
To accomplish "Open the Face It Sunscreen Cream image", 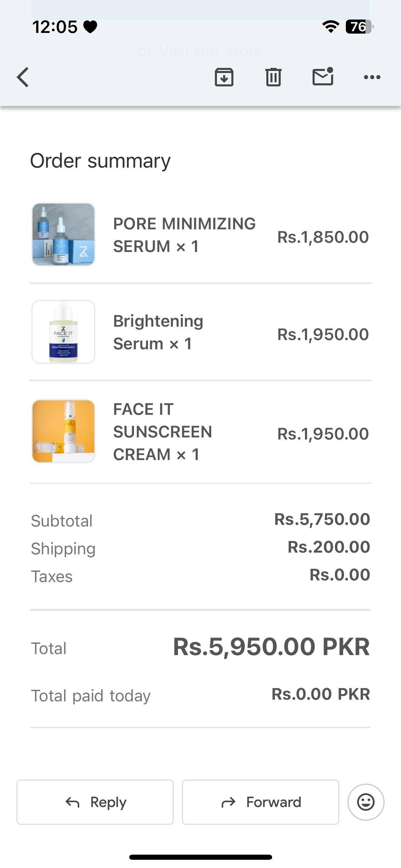I will coord(63,431).
